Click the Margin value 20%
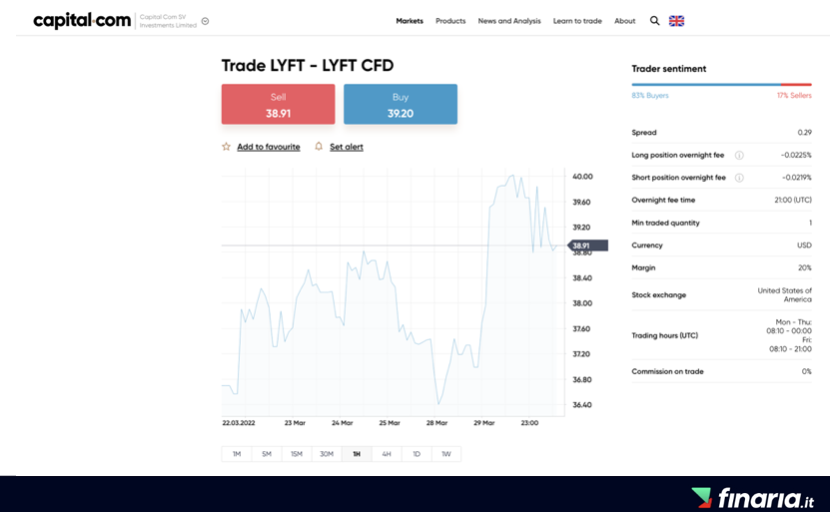This screenshot has height=514, width=830. 805,268
